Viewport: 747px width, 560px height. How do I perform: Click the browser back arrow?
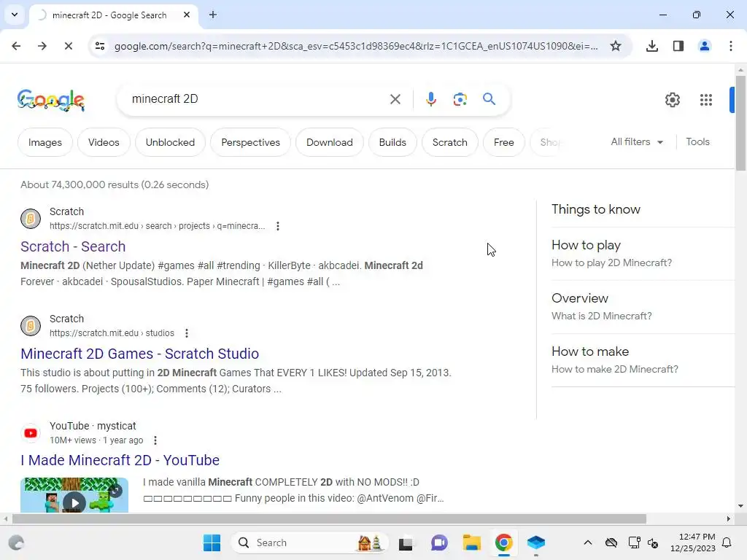(16, 46)
